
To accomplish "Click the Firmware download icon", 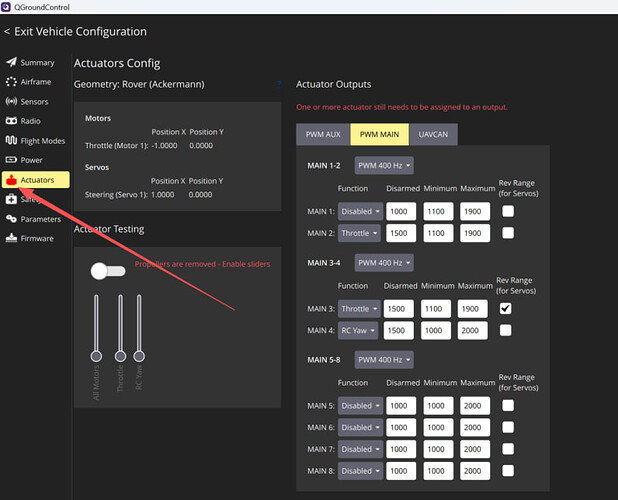I will coord(11,238).
